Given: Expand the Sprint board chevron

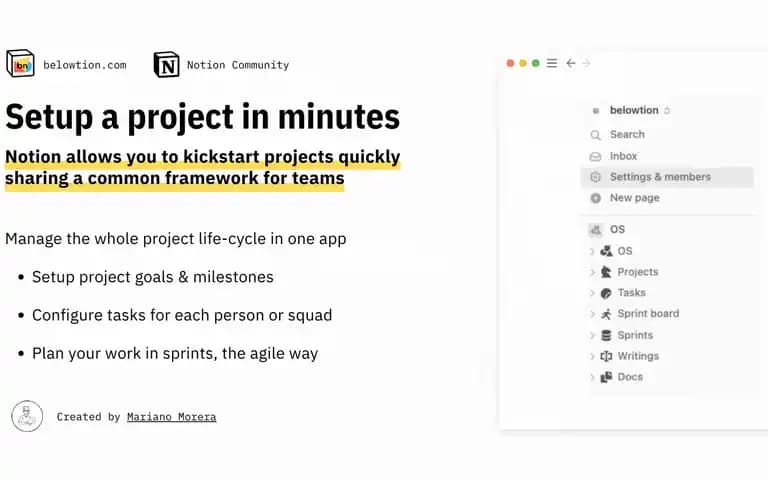Looking at the screenshot, I should [x=592, y=314].
